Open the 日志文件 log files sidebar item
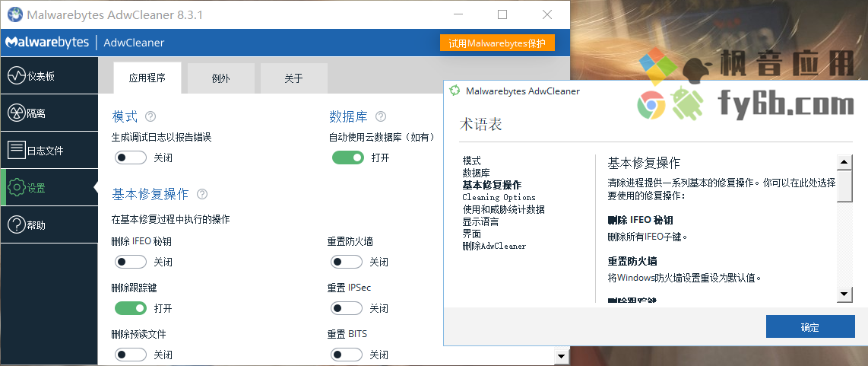 49,151
